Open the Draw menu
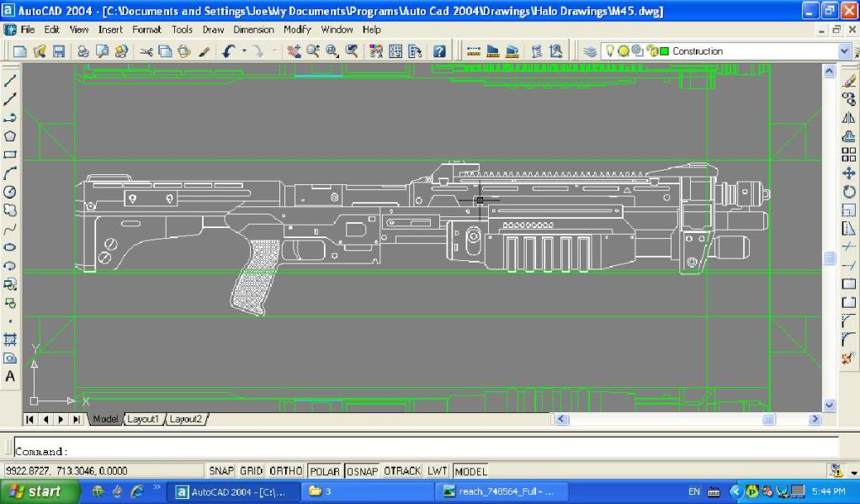 pyautogui.click(x=213, y=29)
